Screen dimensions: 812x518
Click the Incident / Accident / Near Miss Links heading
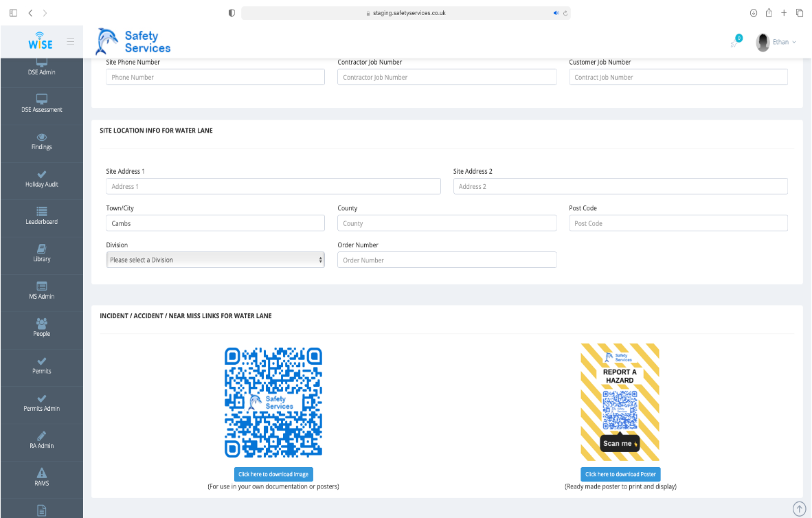[186, 316]
